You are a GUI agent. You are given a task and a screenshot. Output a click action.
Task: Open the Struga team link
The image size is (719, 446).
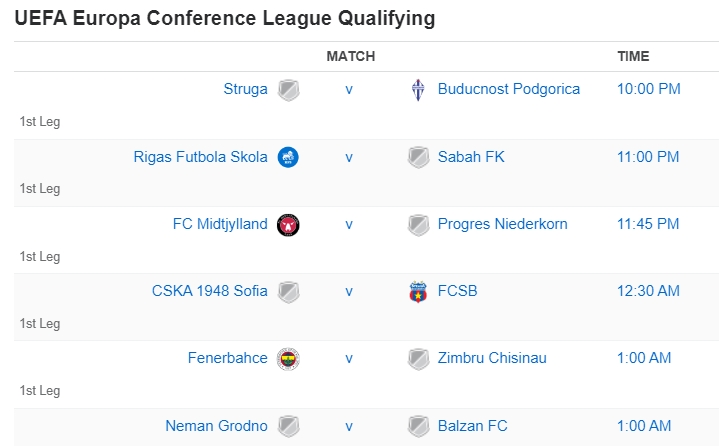(245, 89)
